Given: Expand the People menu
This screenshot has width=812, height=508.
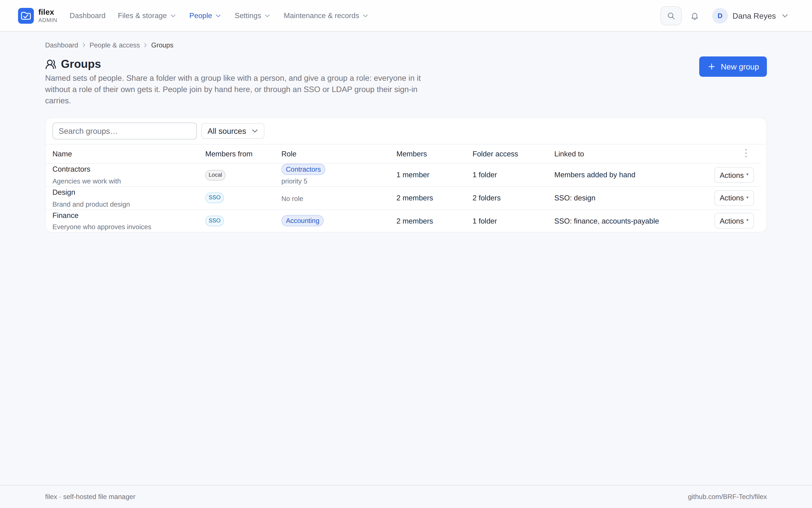Looking at the screenshot, I should coord(205,16).
